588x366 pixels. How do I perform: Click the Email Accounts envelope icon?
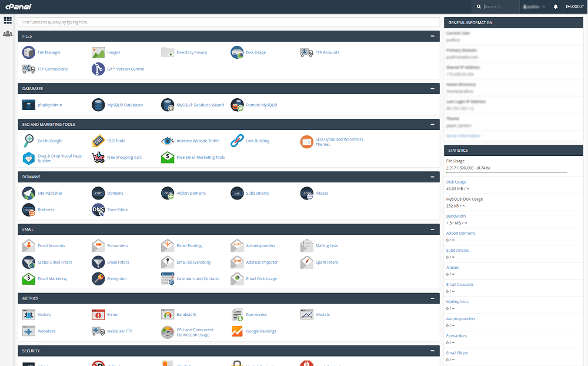28,245
